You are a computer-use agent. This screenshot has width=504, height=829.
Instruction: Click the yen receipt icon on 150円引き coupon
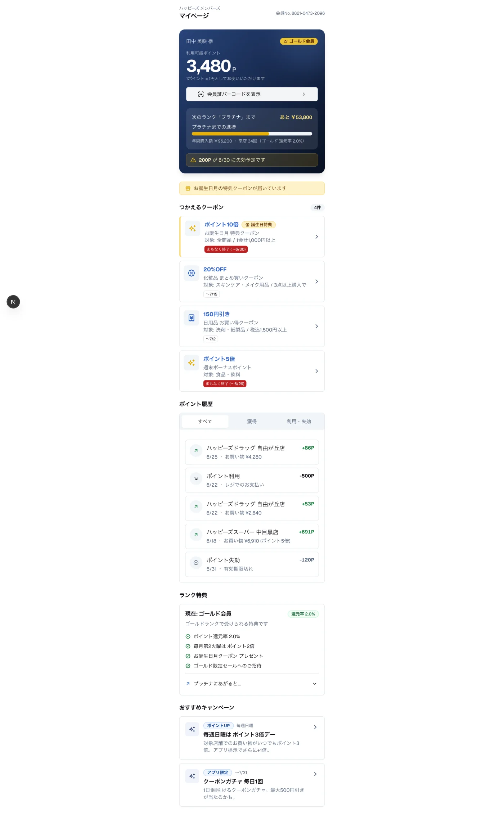(x=192, y=318)
